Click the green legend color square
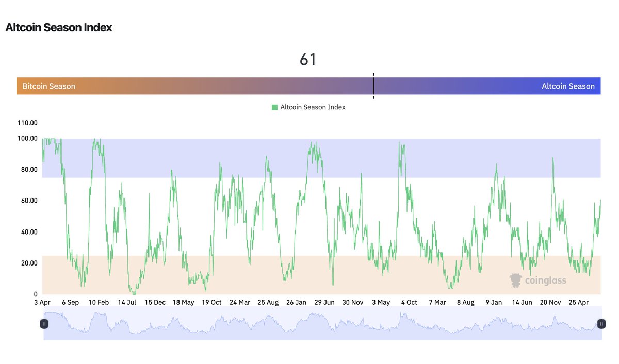 coord(274,107)
